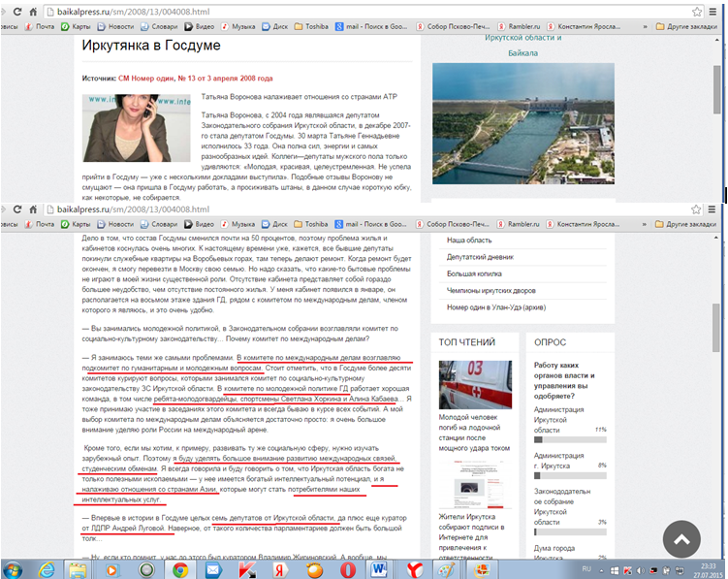Click the portrait photo of Tatiana Voronova
The height and width of the screenshot is (579, 728).
(136, 128)
